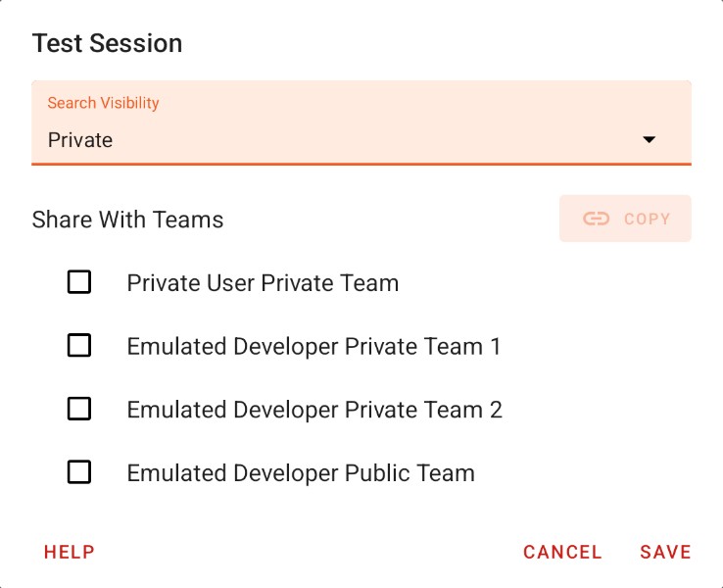Click the link icon in Copy button
Image resolution: width=723 pixels, height=588 pixels.
tap(596, 219)
